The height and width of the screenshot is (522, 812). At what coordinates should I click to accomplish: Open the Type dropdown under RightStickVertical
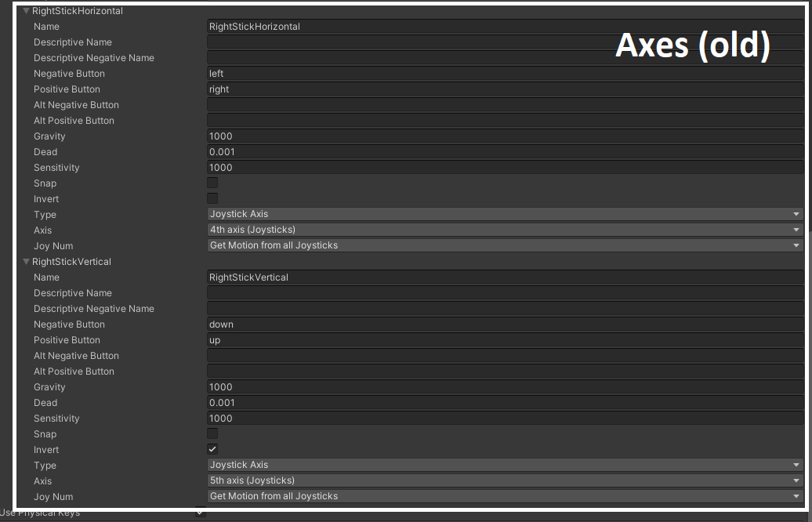[x=505, y=465]
